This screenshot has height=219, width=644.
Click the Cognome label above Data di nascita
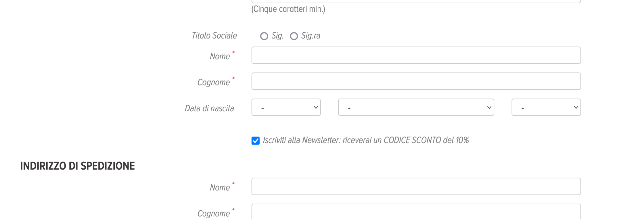(x=214, y=83)
